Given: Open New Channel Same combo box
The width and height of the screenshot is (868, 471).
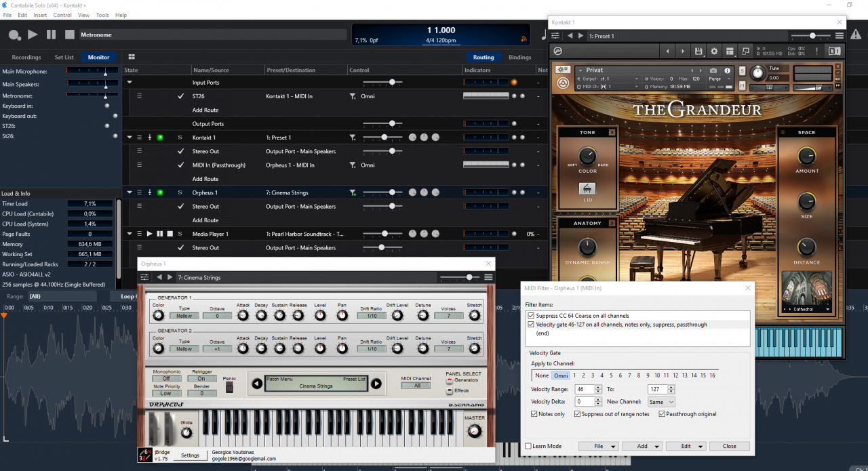Looking at the screenshot, I should point(660,402).
